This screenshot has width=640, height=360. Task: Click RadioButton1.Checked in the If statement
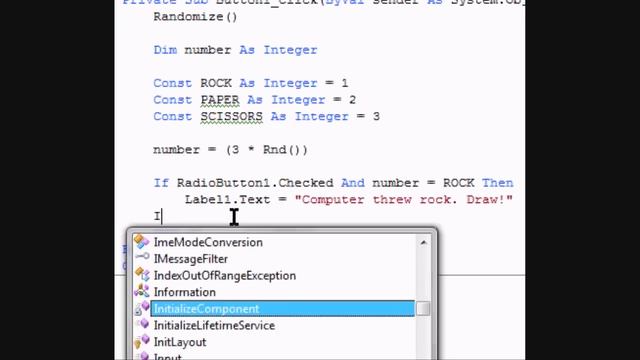pos(255,183)
